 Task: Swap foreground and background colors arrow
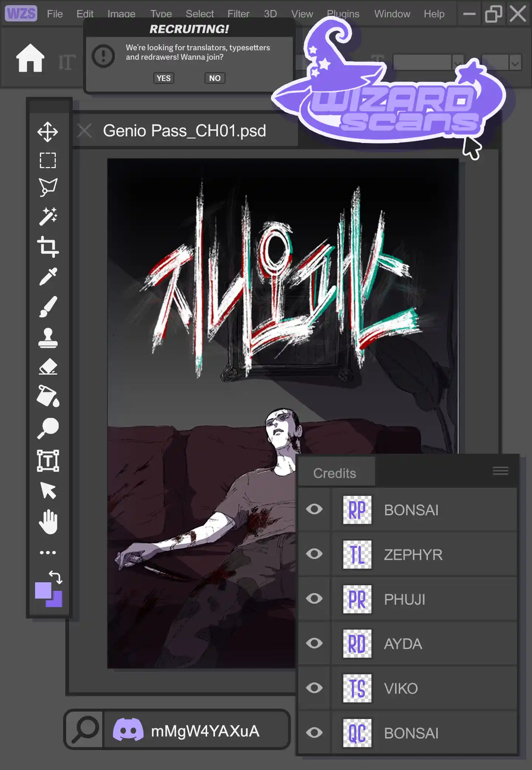pyautogui.click(x=56, y=577)
